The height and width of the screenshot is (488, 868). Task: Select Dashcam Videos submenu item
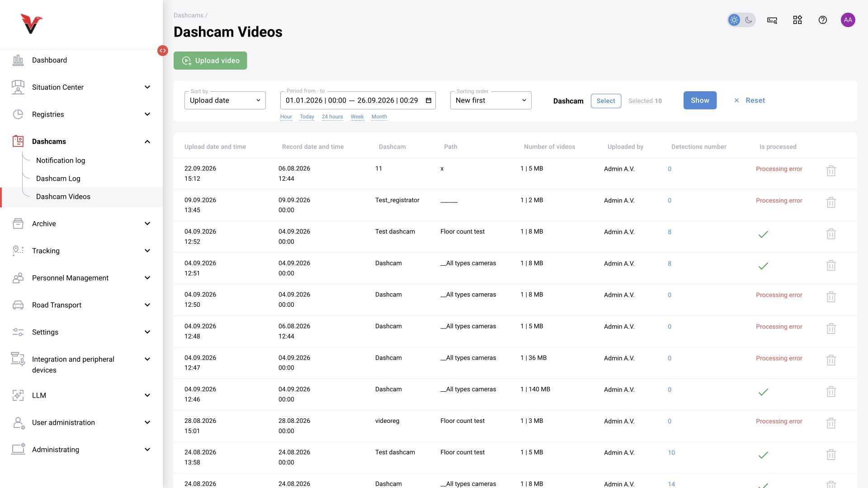(x=81, y=197)
